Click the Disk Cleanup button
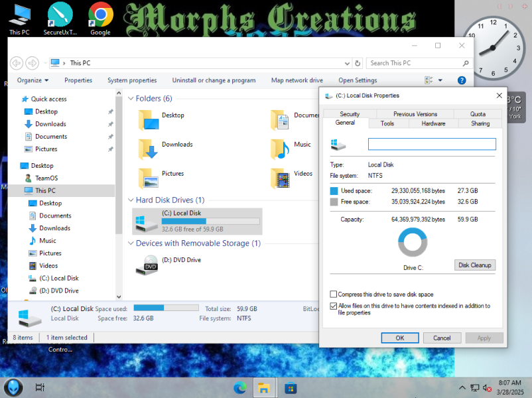This screenshot has width=532, height=398. coord(475,265)
